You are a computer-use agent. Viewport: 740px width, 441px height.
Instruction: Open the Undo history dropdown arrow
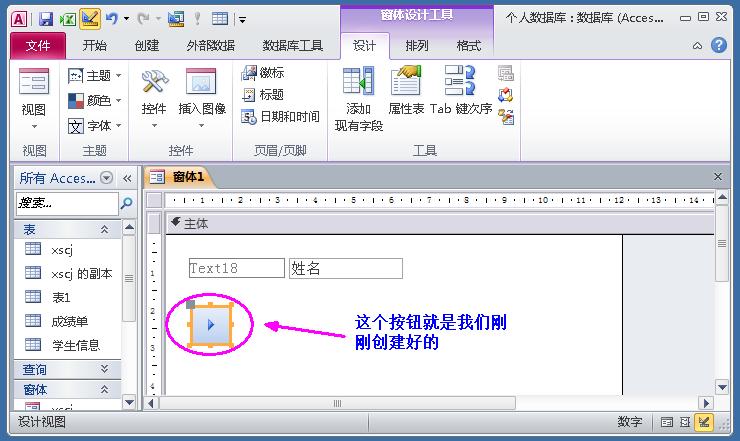coord(126,19)
